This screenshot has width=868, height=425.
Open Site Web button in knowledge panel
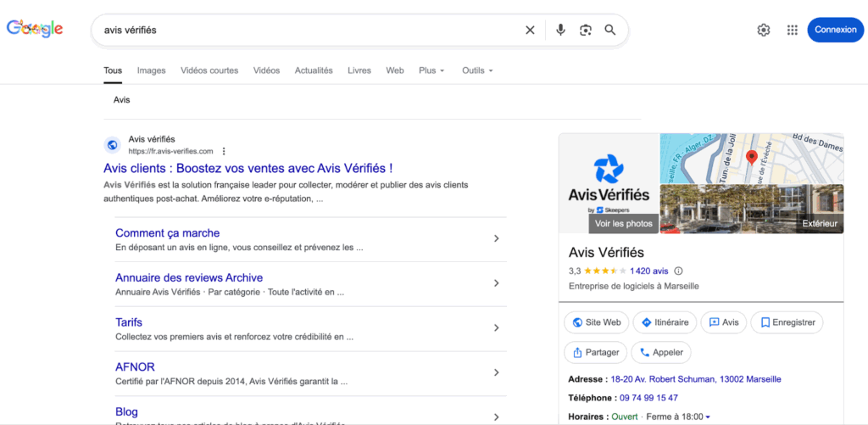tap(596, 322)
